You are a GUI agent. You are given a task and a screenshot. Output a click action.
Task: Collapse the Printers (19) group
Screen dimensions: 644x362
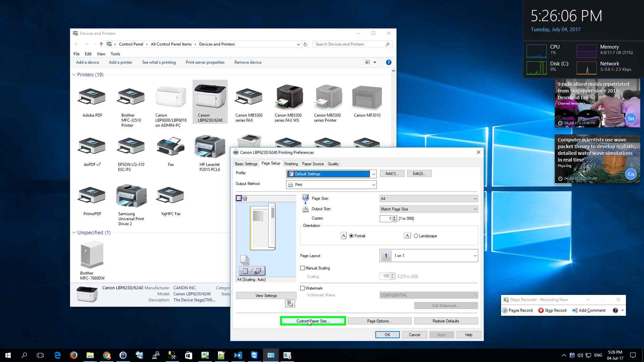click(74, 75)
